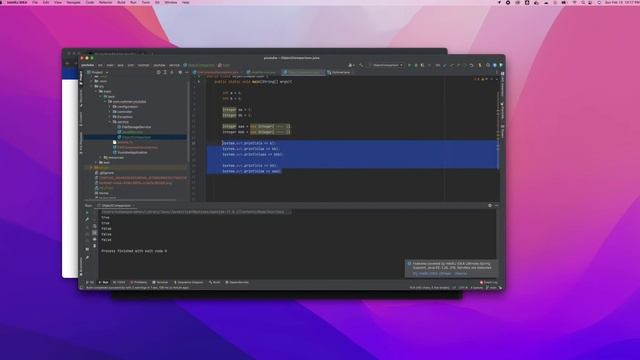
Task: Rerun ObjectComparison in the Run panel
Action: coord(87,213)
